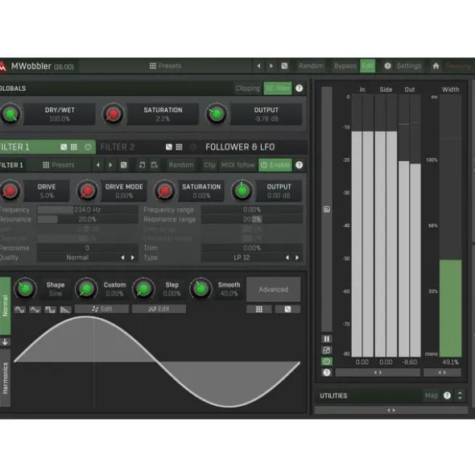Select previous filter Type with left arrow
Screen dimensions: 475x476
(287, 258)
